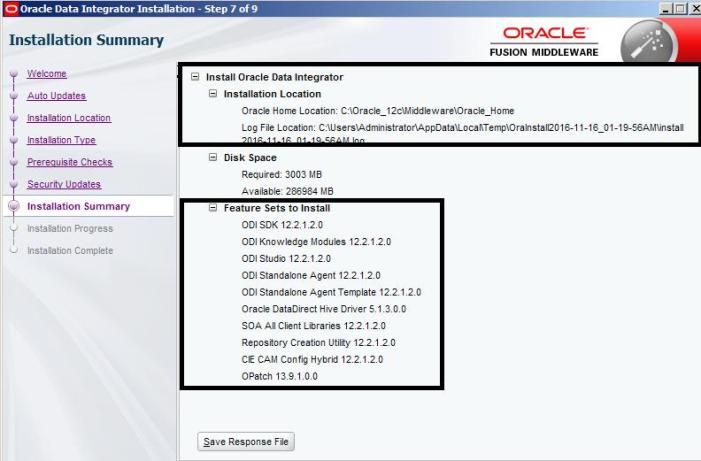
Task: Click the Prerequisite Checks step bullet icon
Action: tap(14, 162)
